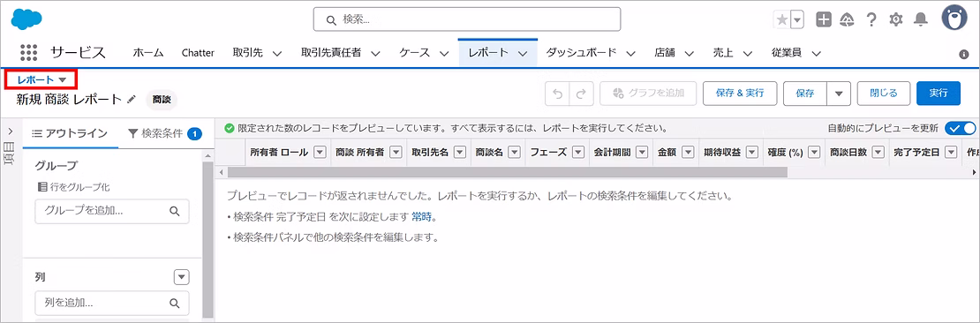Click the Salesforce cloud logo
This screenshot has height=323, width=980.
tap(26, 19)
